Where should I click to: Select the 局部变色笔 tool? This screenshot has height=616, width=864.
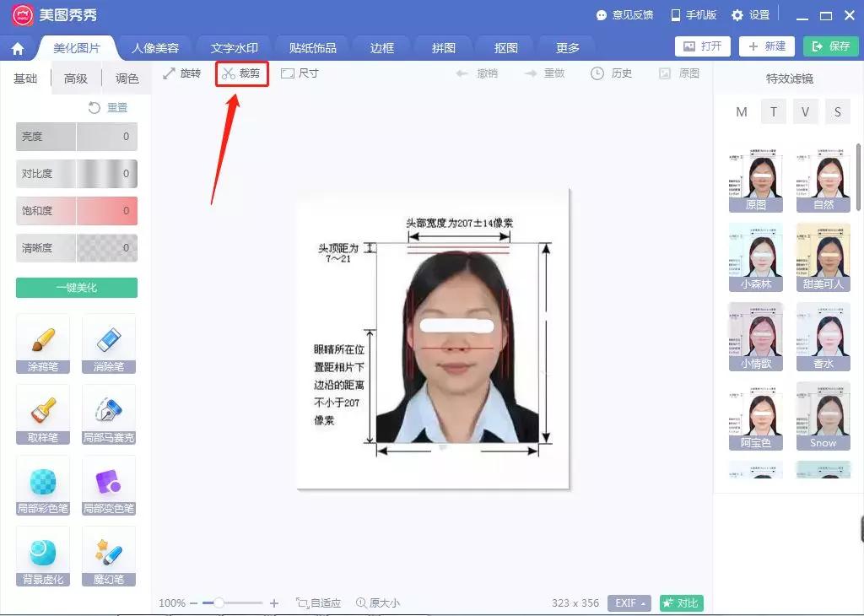coord(109,485)
